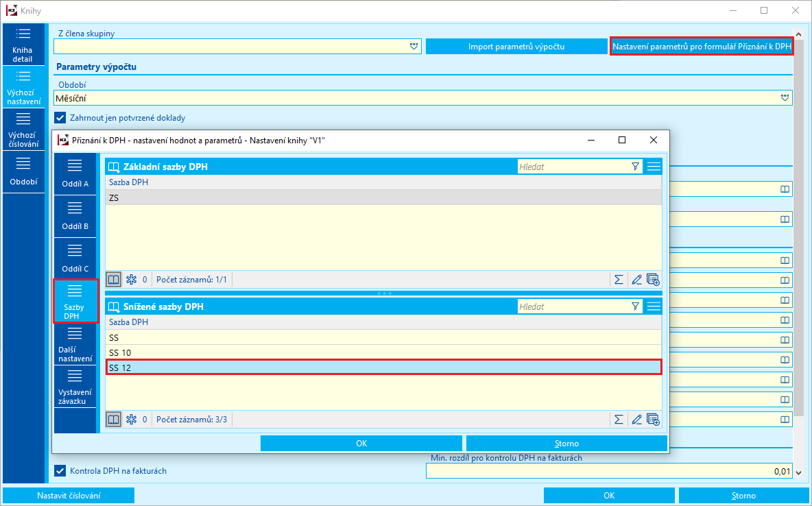Screen dimensions: 812x506
Task: Maximize the Přiznání k DPH dialog
Action: 622,141
